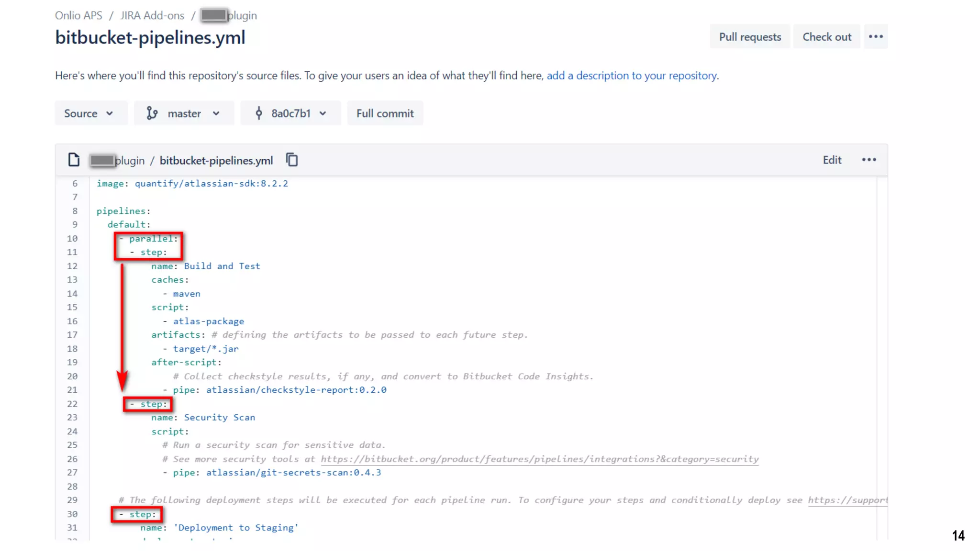
Task: Click the copy file path icon
Action: point(292,160)
